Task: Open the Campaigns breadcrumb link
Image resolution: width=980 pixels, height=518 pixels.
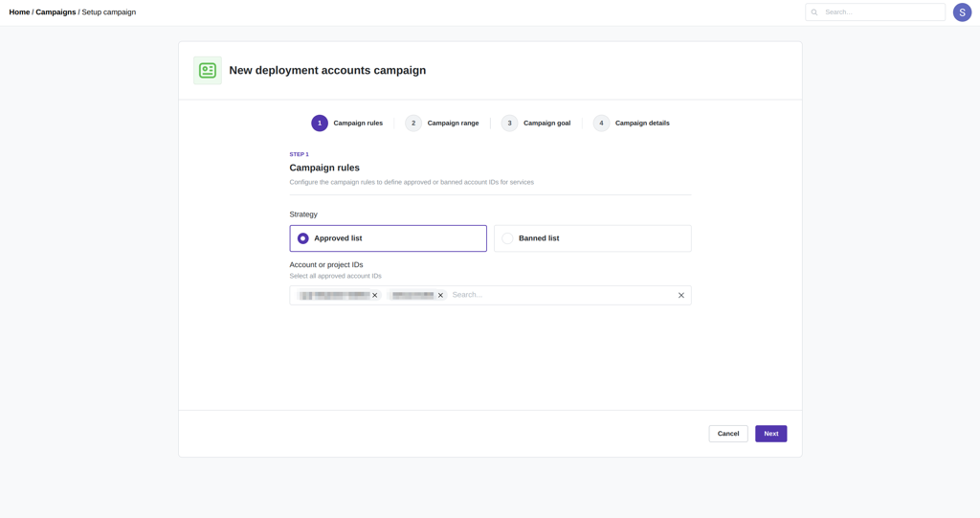Action: coord(56,12)
